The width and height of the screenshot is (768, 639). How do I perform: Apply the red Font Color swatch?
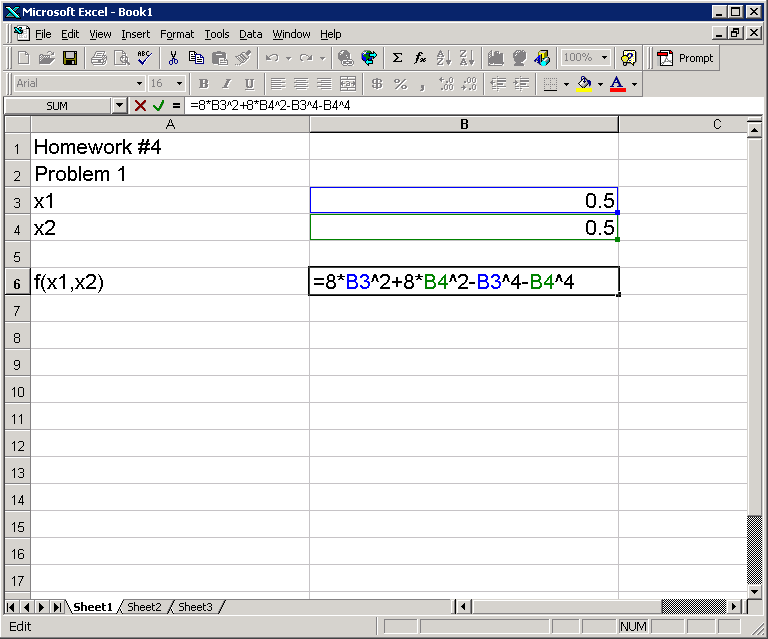point(618,84)
